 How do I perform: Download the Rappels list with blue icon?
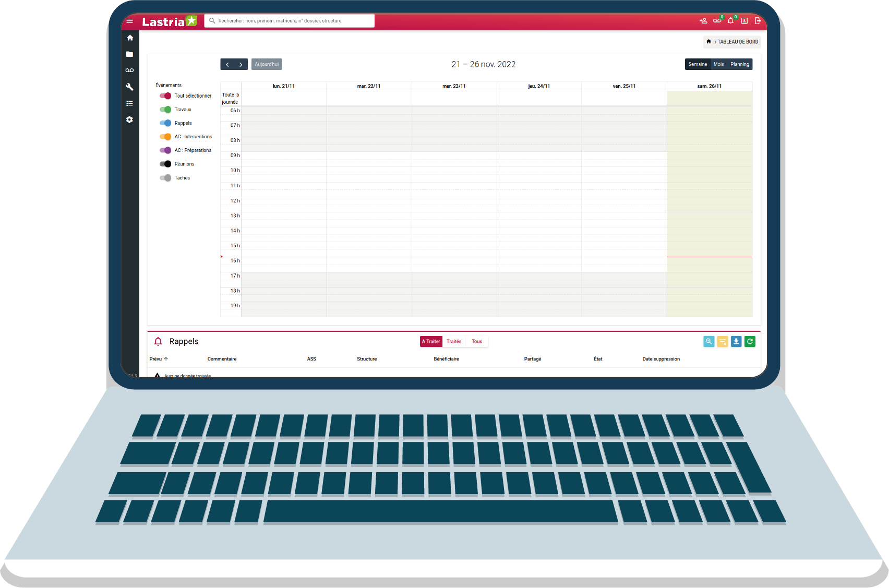pyautogui.click(x=736, y=342)
